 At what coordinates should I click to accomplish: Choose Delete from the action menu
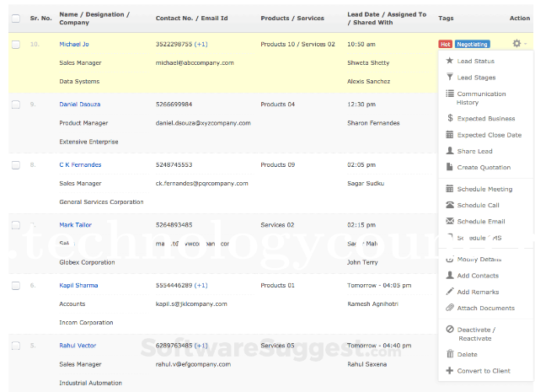coord(467,354)
